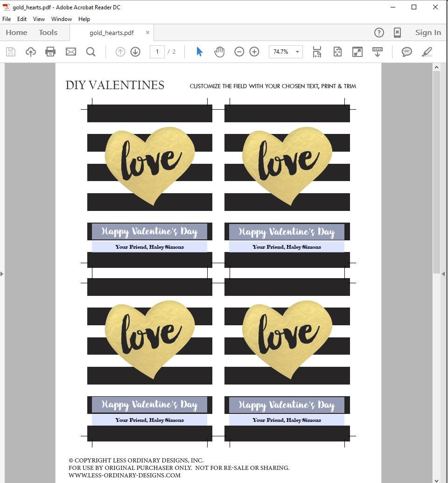Select the gold_hearts.pdf document tab
Viewport: 448px width, 483px height.
112,33
